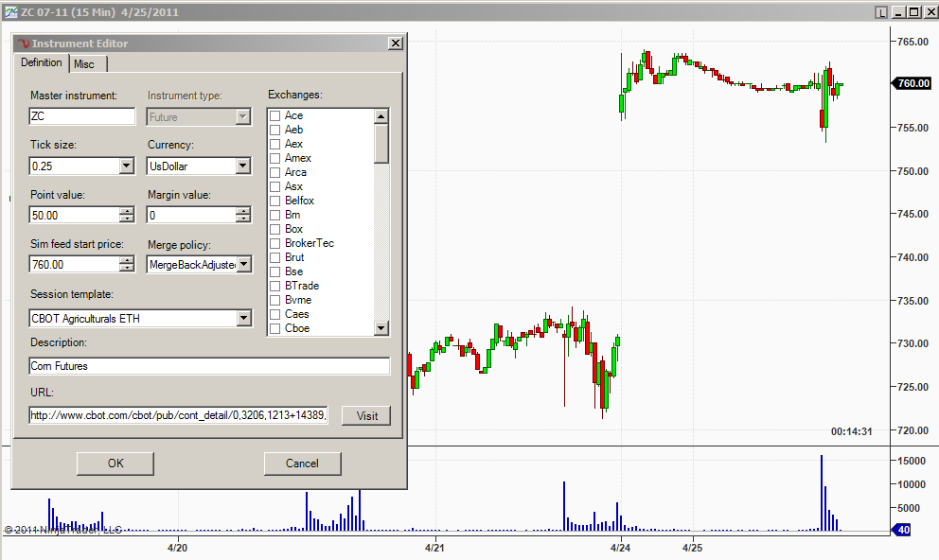Expand the Merge policy dropdown

point(243,265)
